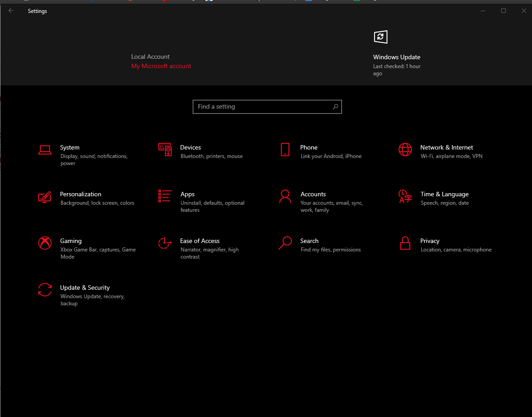Click 'Speech, region, date' text

click(444, 203)
